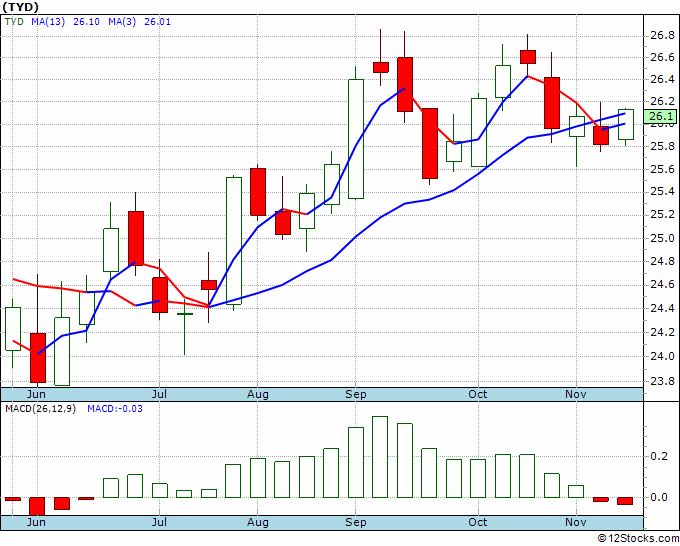This screenshot has height=546, width=680.
Task: Click Oct on the price chart time axis
Action: [x=478, y=394]
